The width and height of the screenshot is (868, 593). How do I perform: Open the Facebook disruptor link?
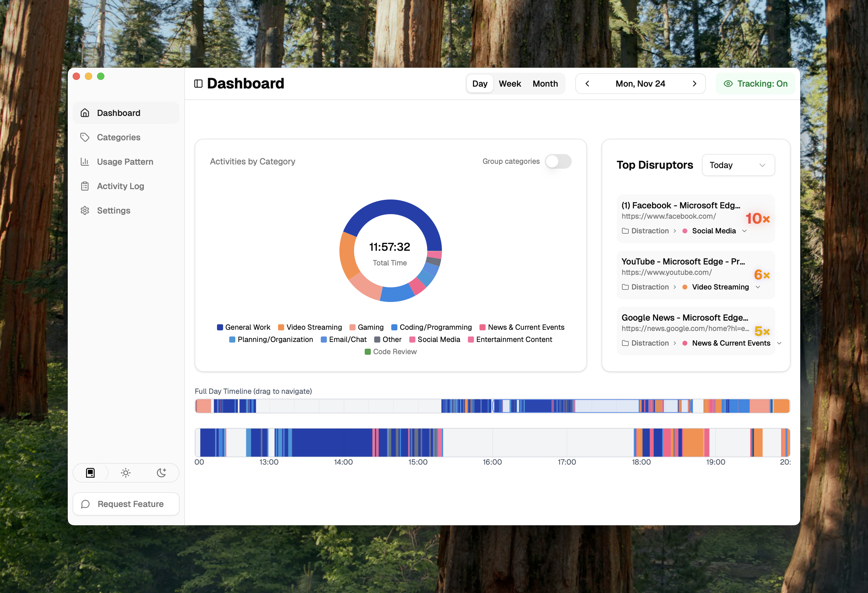tap(669, 216)
